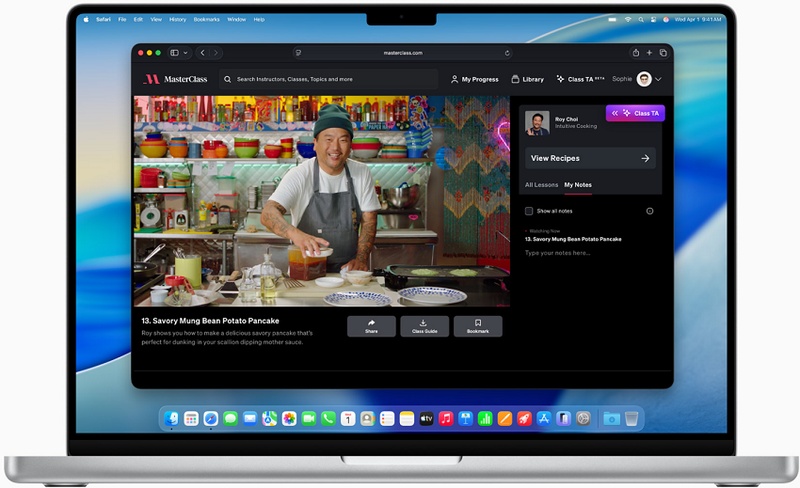
Task: Bookmark this lesson
Action: coord(478,326)
